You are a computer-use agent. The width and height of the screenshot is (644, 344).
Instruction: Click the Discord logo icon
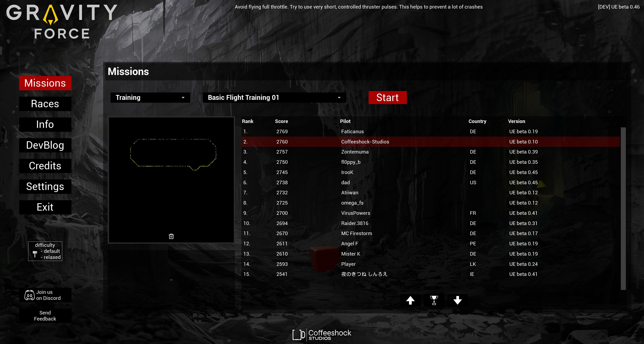point(30,295)
